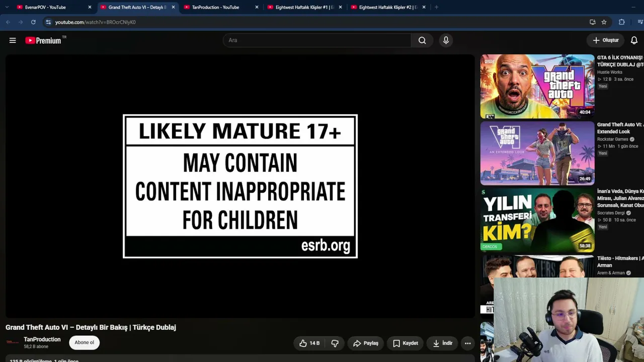Click the '50 B 10 sa. önce' view info
This screenshot has height=362, width=644.
coord(617,220)
